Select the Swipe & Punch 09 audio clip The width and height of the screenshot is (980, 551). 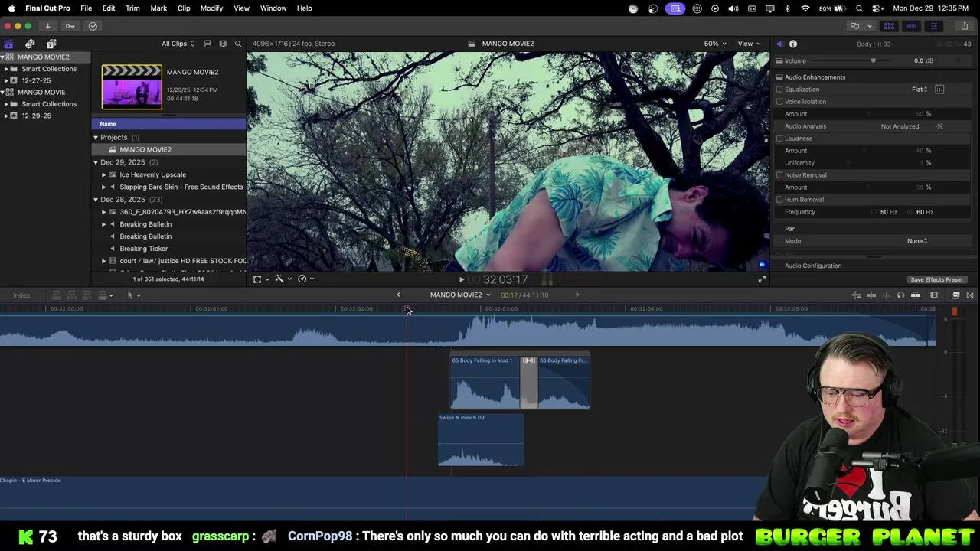481,440
